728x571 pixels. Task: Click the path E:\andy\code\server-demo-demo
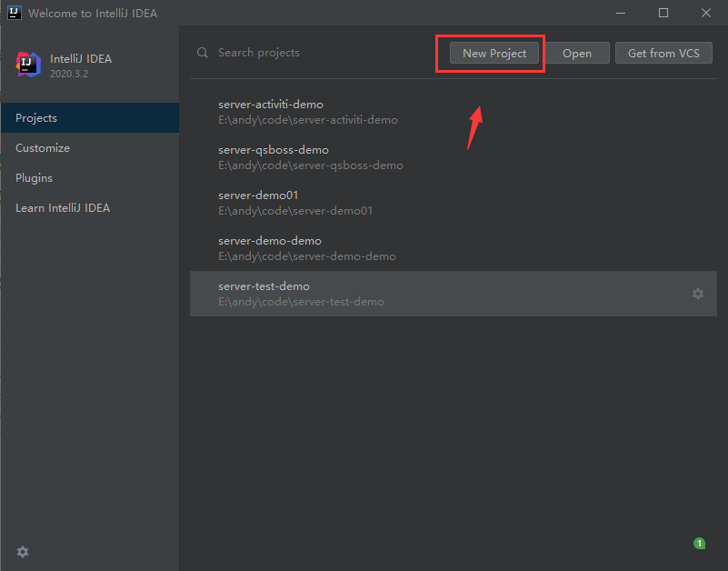(307, 256)
